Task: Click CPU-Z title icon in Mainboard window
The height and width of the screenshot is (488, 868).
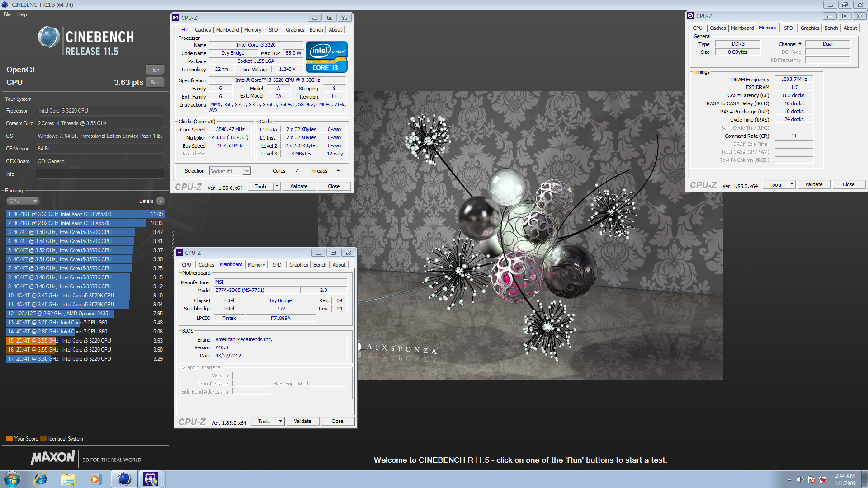Action: [x=179, y=253]
